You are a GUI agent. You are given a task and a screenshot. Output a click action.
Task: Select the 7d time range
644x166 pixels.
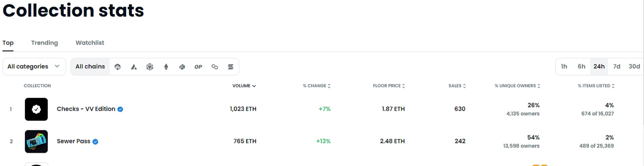pos(616,67)
